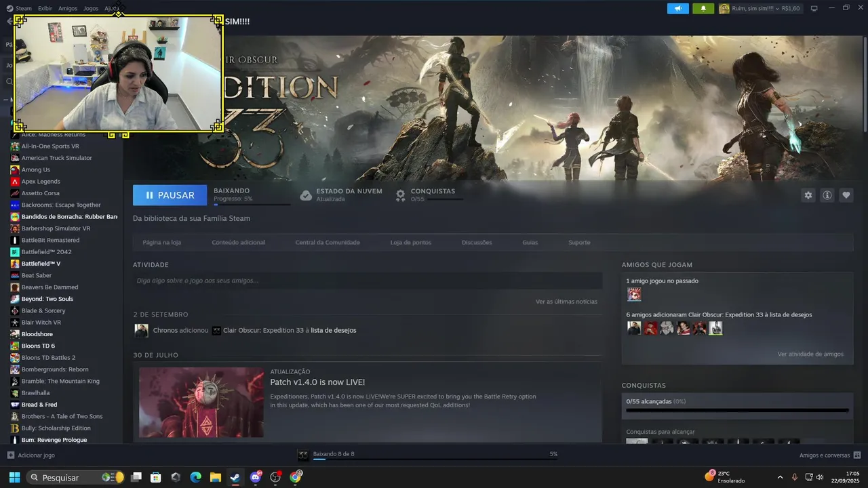The width and height of the screenshot is (868, 488).
Task: Open the green notifications bell
Action: (x=703, y=9)
